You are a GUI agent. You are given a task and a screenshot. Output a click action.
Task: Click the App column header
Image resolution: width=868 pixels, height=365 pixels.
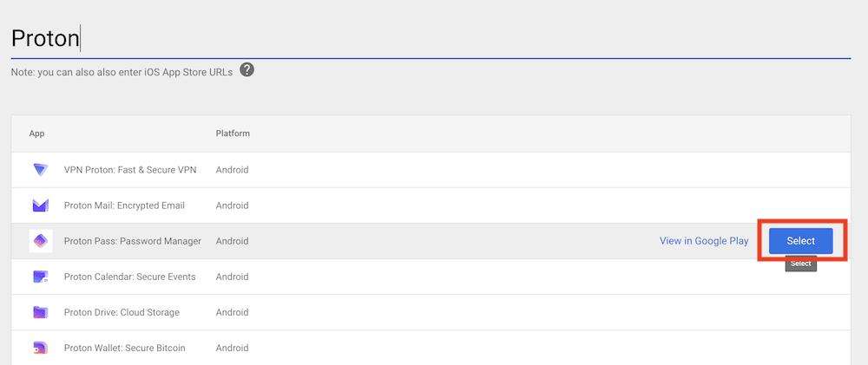pos(36,134)
